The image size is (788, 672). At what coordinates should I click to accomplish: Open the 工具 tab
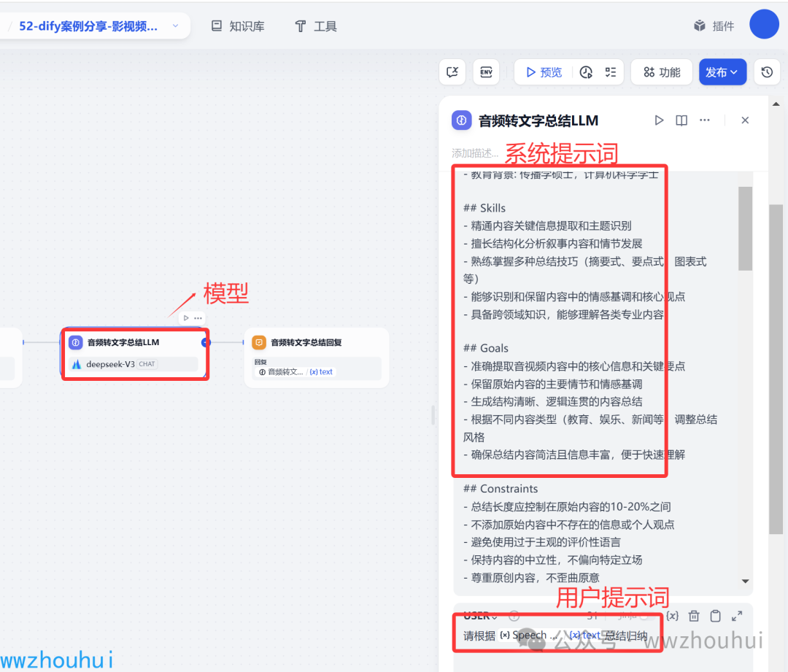click(x=316, y=26)
